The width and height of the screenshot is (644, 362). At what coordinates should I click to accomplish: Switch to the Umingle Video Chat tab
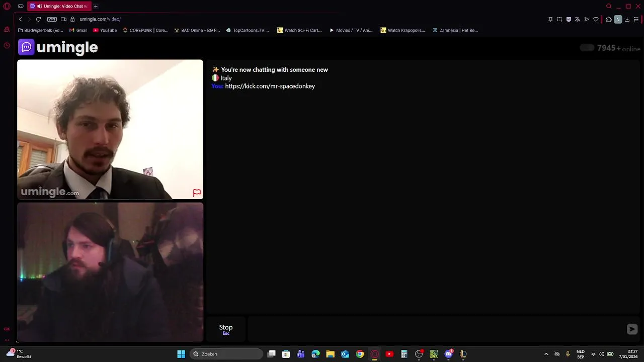click(x=59, y=7)
